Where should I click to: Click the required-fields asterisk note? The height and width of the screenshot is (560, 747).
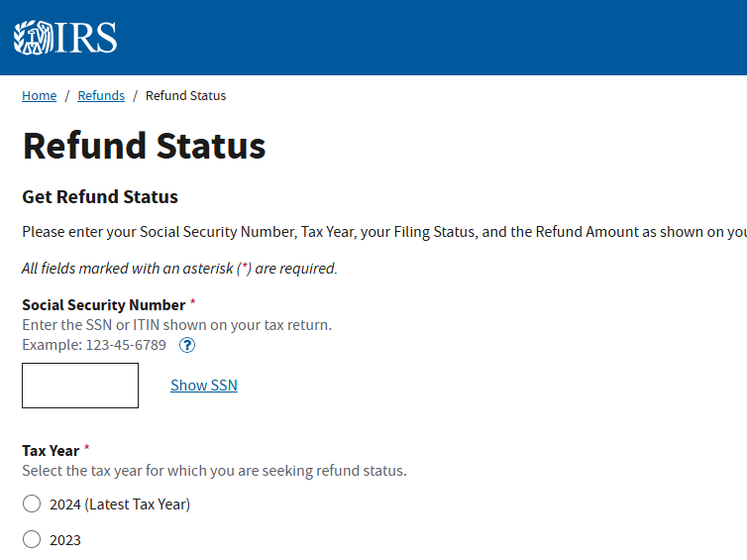click(x=179, y=269)
